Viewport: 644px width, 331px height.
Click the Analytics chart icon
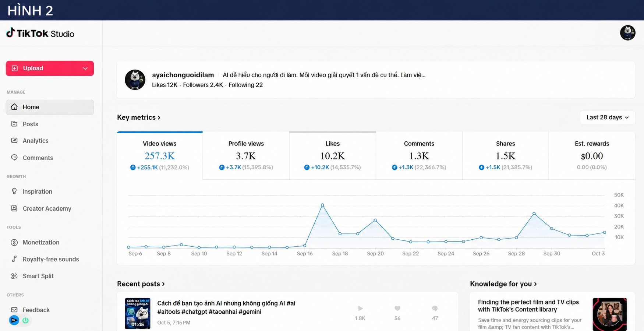click(14, 140)
